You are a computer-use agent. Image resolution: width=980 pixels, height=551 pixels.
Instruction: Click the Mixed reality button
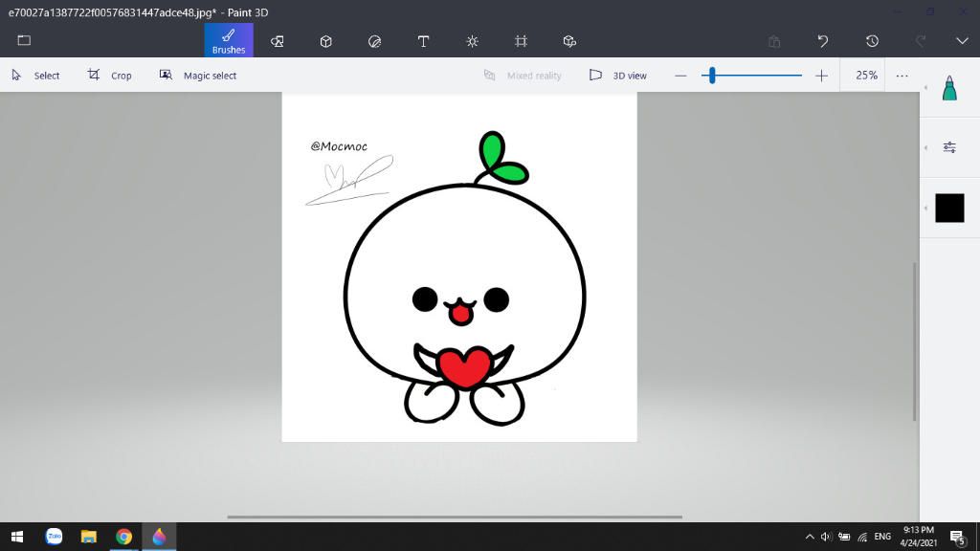[523, 76]
